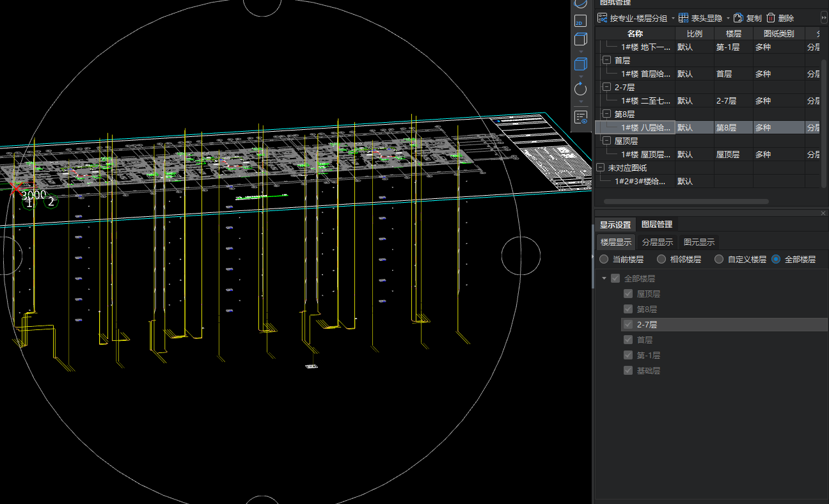Click 图纸类别 column header

tap(779, 33)
